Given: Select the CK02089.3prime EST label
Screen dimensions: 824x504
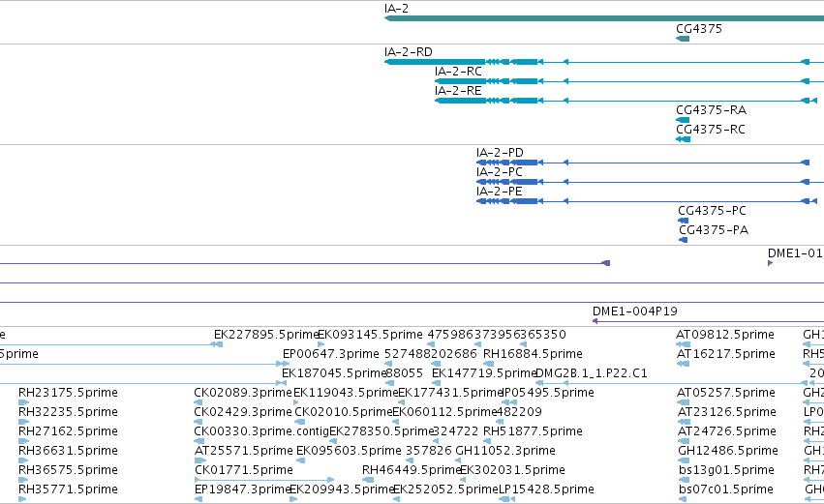Looking at the screenshot, I should click(x=243, y=393).
